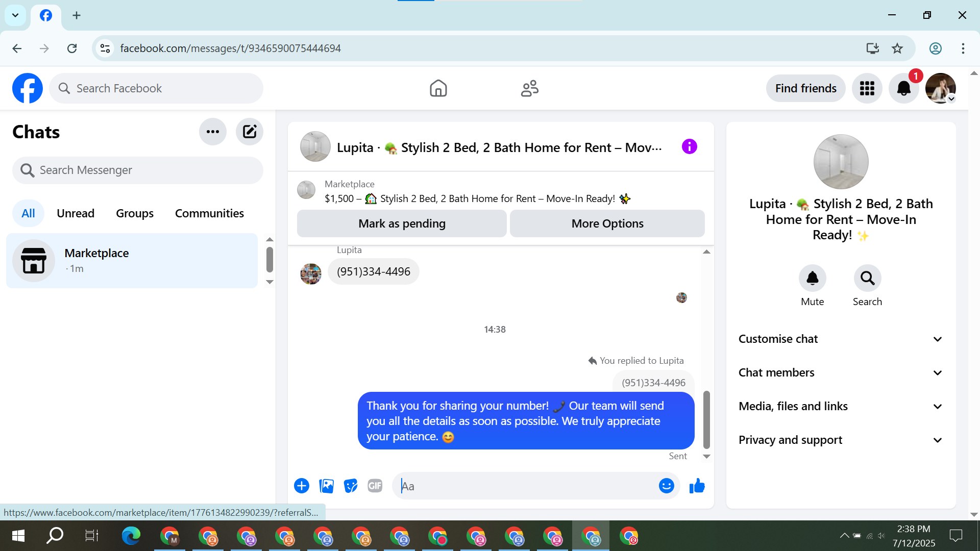
Task: Click the Search Messenger field
Action: tap(138, 170)
